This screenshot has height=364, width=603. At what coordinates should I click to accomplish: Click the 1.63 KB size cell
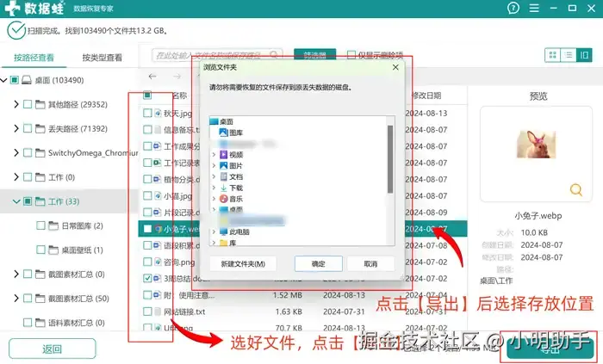pyautogui.click(x=289, y=312)
